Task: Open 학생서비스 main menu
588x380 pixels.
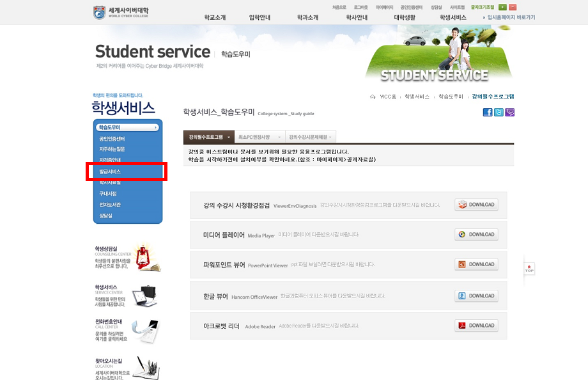Action: pyautogui.click(x=453, y=18)
